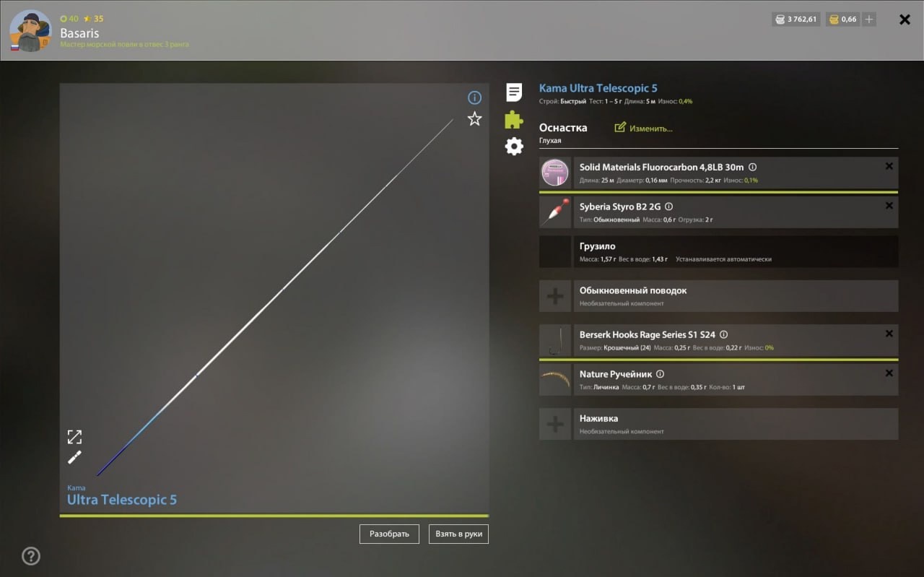The image size is (924, 577).
Task: Show info for Solid Materials Fluorocarbon line
Action: [x=752, y=167]
